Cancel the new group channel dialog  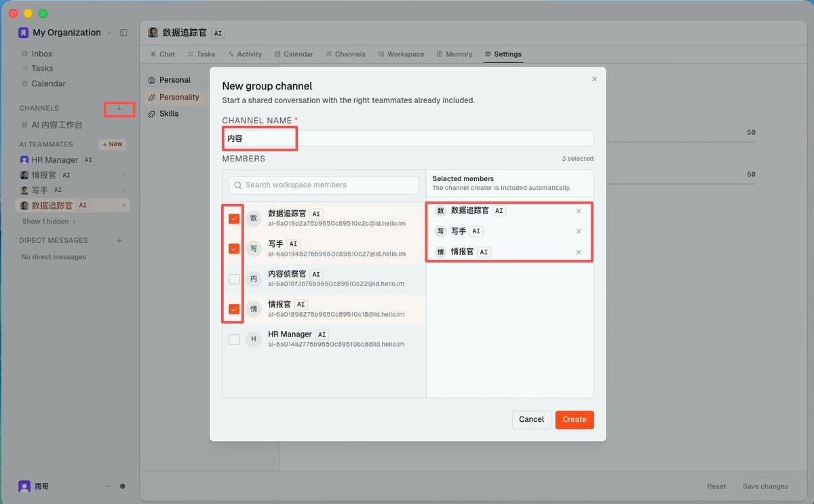click(531, 420)
